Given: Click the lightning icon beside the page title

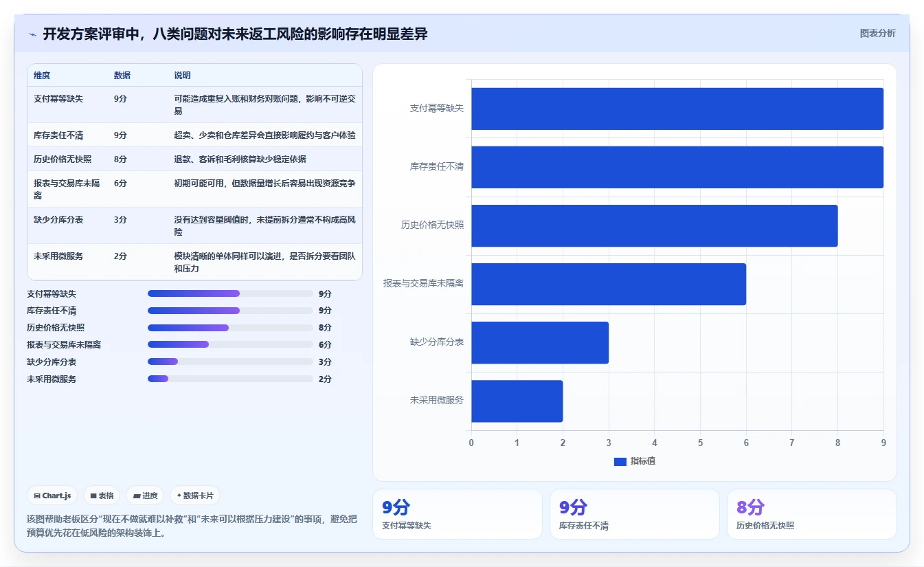Looking at the screenshot, I should point(32,34).
